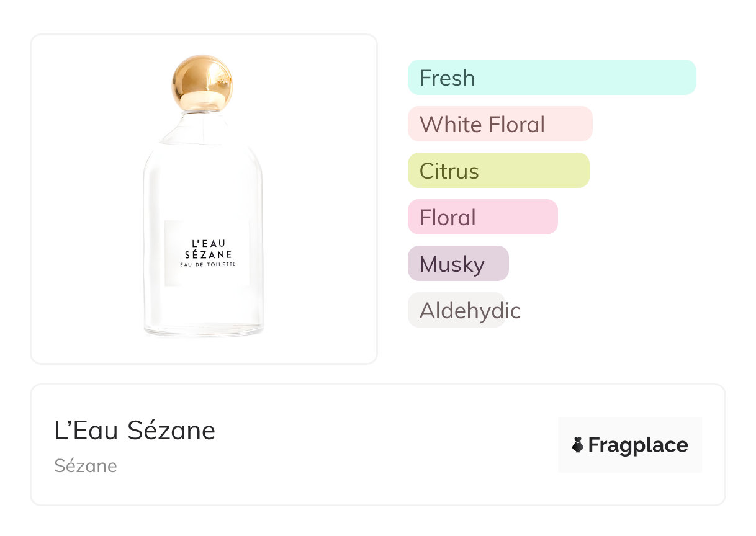The height and width of the screenshot is (536, 756).
Task: Click the Citrus accord bar
Action: (498, 171)
